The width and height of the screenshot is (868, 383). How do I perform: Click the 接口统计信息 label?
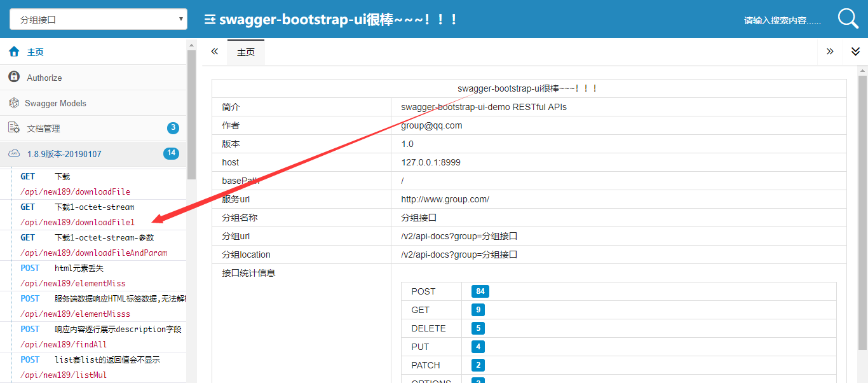[x=248, y=273]
